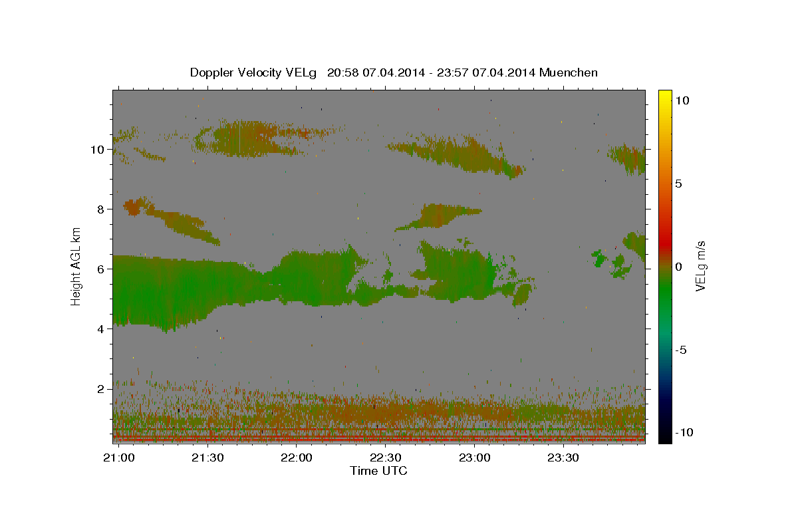Click the colorbar tick label -5
798x532 pixels.
(x=682, y=350)
